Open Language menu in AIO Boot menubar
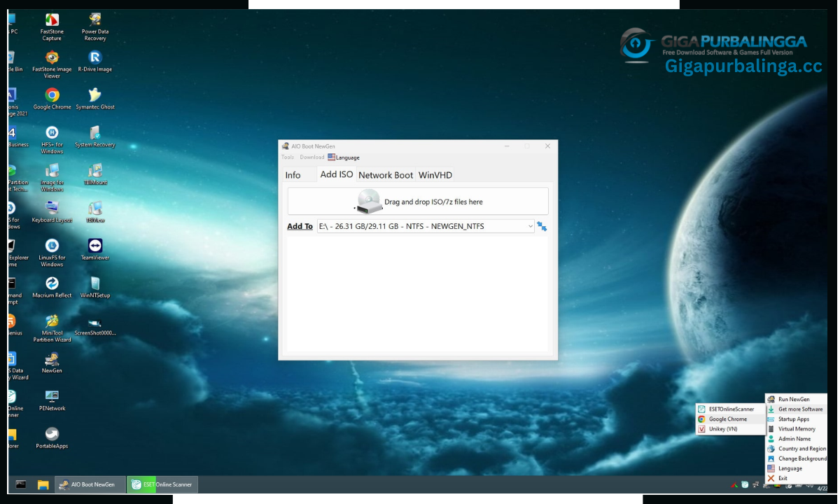The image size is (840, 504). coord(344,157)
